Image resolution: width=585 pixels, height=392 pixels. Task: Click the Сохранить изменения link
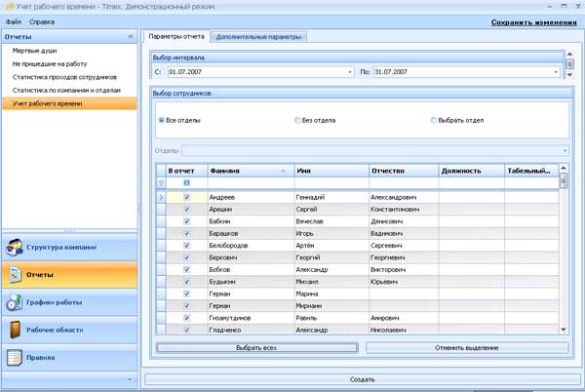[534, 22]
